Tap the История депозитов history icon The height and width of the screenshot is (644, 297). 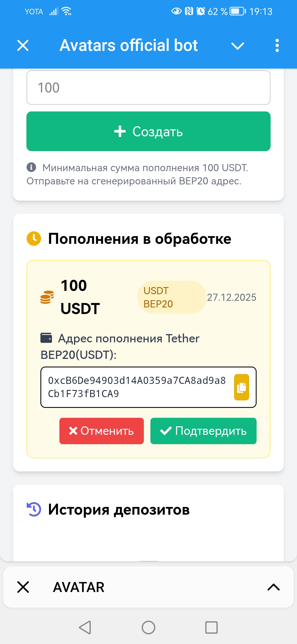34,509
